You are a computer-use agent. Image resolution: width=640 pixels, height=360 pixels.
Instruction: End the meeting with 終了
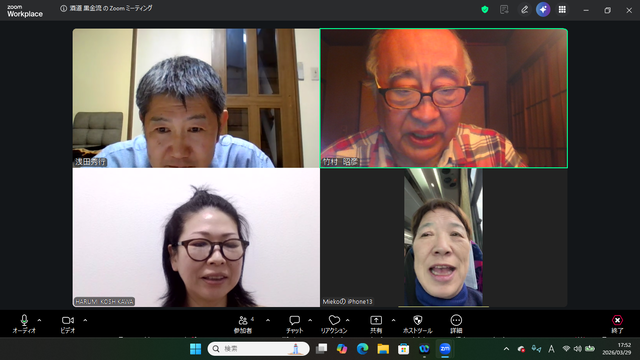pyautogui.click(x=617, y=324)
